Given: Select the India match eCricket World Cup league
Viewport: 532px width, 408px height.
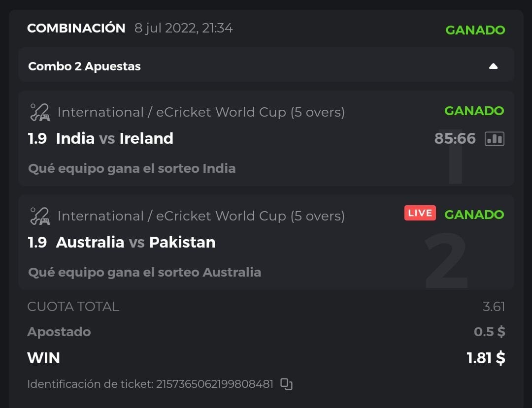Looking at the screenshot, I should pyautogui.click(x=201, y=112).
